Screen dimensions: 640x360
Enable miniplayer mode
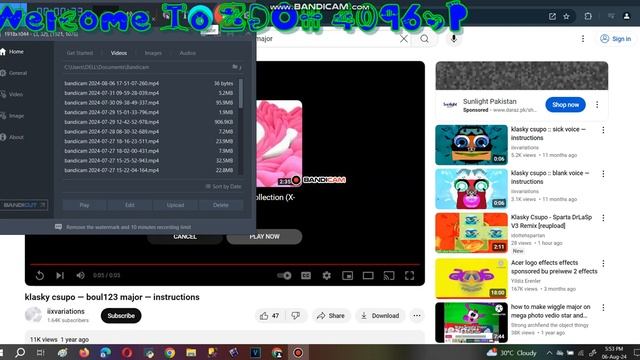[x=347, y=276]
